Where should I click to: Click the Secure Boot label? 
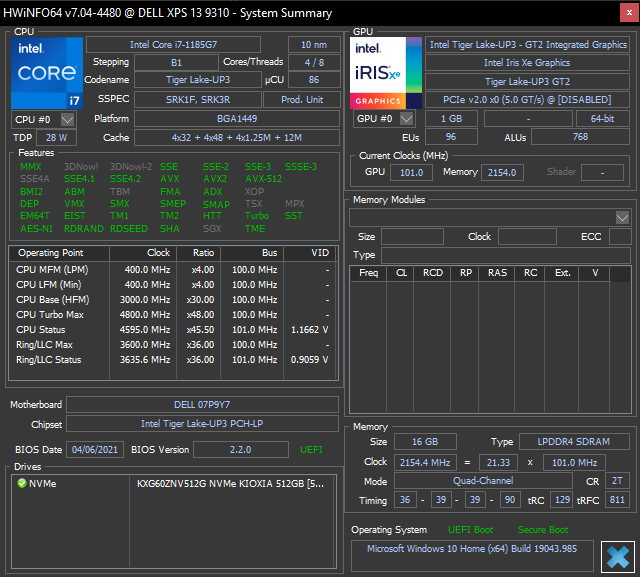pos(543,530)
